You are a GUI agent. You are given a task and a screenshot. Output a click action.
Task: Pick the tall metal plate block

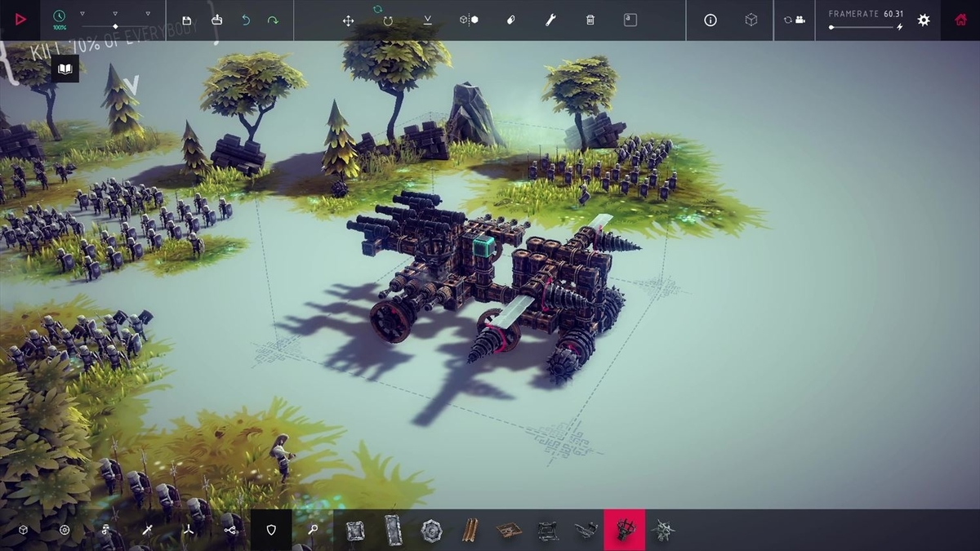393,531
